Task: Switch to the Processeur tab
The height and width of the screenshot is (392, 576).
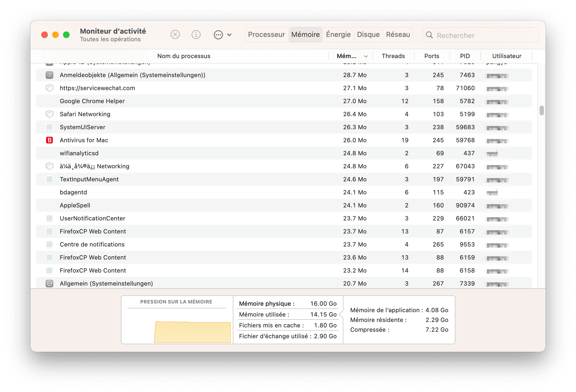Action: tap(266, 35)
